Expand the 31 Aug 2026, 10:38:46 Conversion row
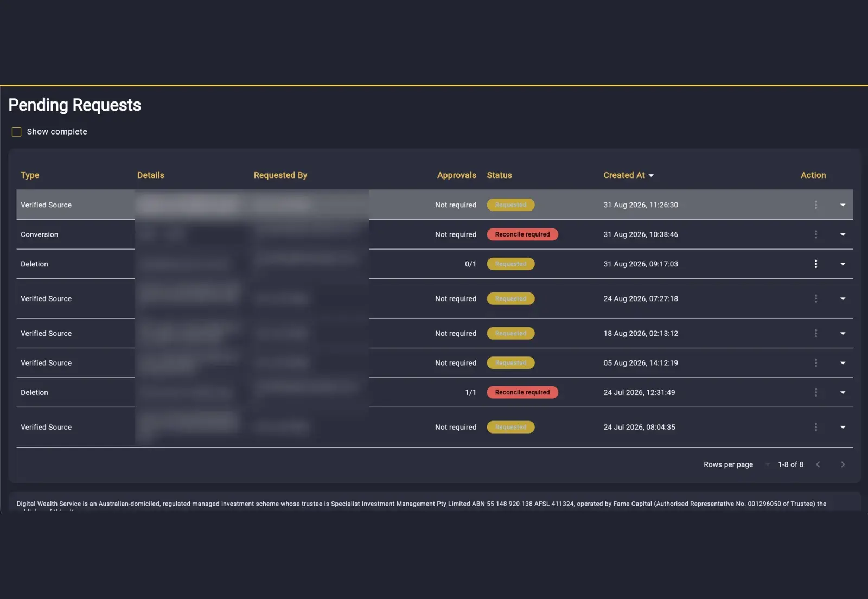 pos(843,234)
